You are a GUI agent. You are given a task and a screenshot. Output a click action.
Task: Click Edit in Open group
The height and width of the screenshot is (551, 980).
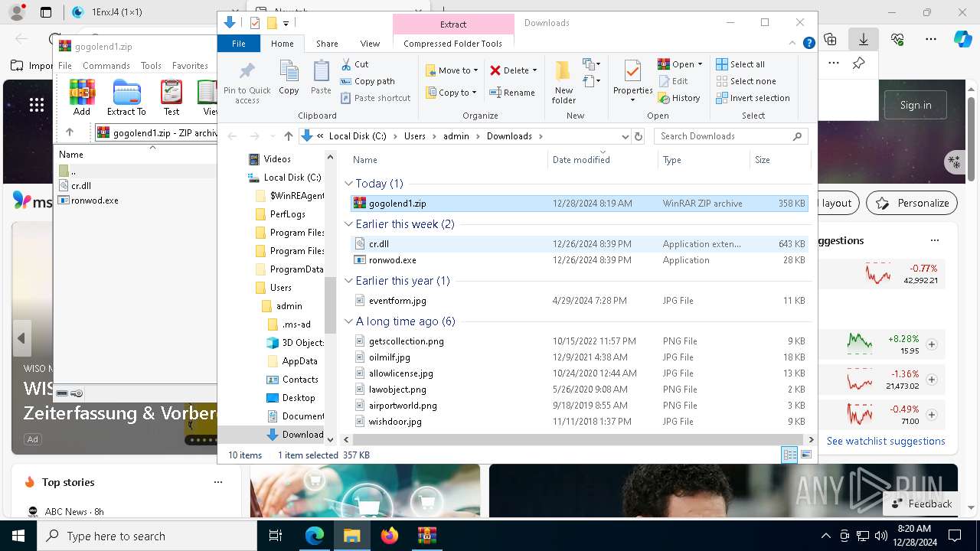(673, 81)
